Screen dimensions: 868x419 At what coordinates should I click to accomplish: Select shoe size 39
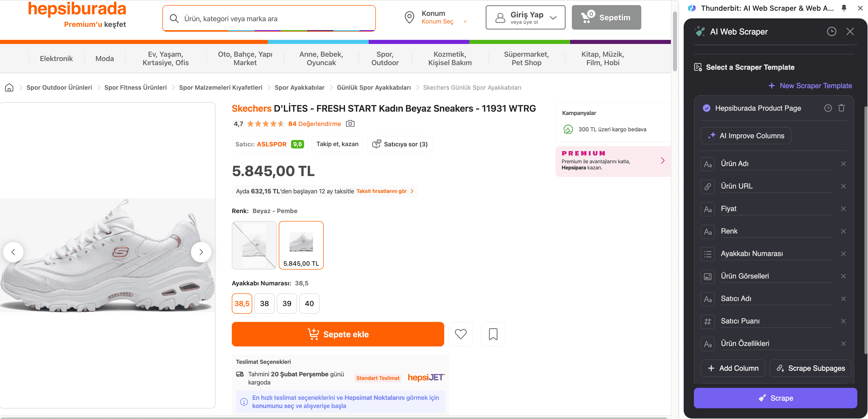(x=287, y=303)
